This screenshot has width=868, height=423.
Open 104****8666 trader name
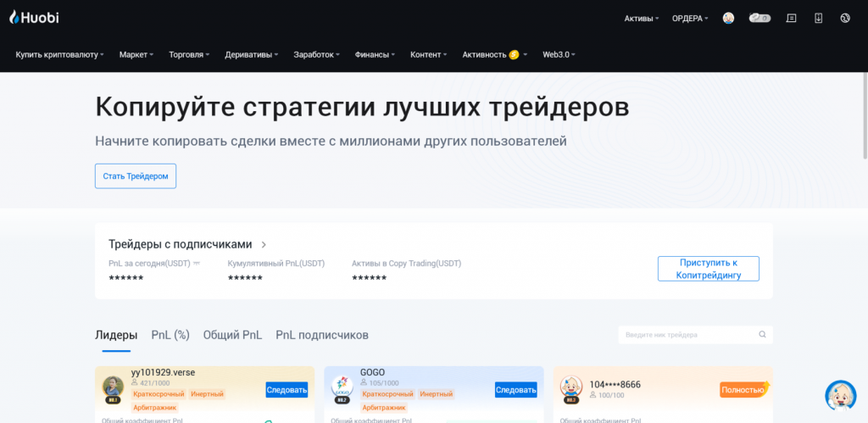[x=615, y=384]
